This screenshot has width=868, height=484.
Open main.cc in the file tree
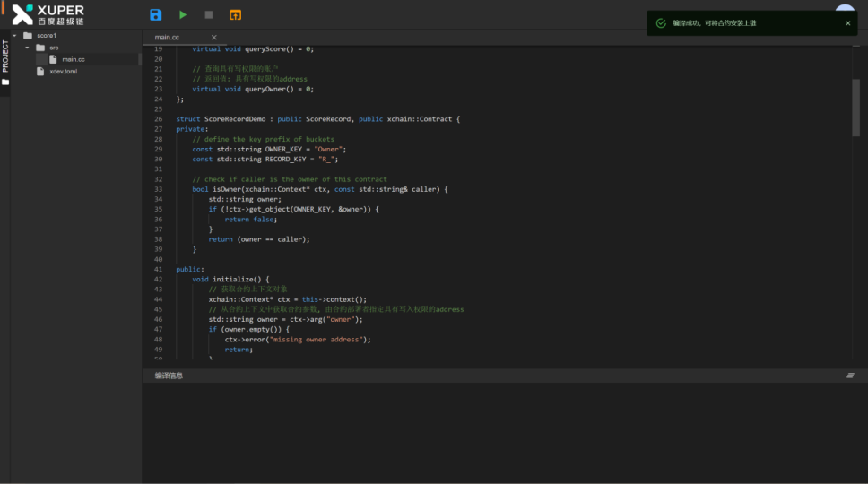[x=74, y=59]
